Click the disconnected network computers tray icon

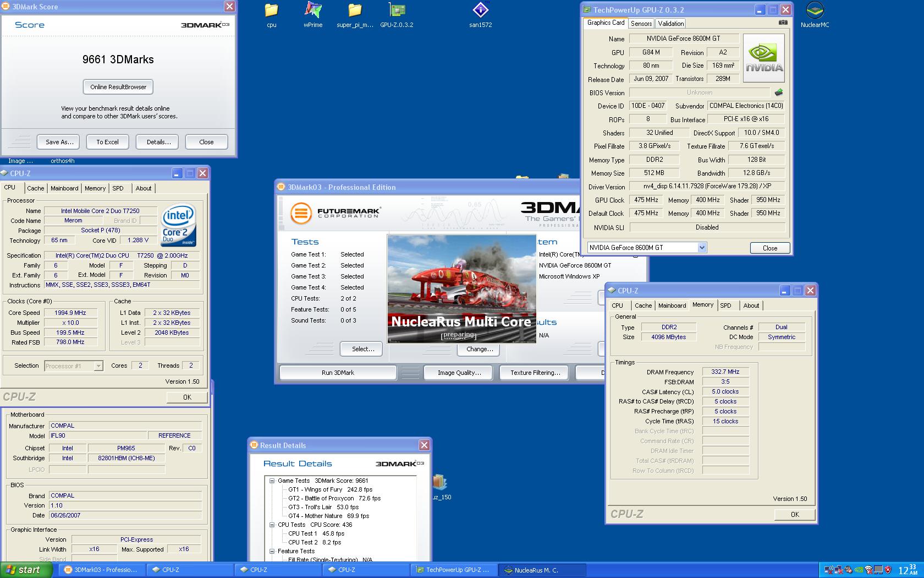[839, 570]
